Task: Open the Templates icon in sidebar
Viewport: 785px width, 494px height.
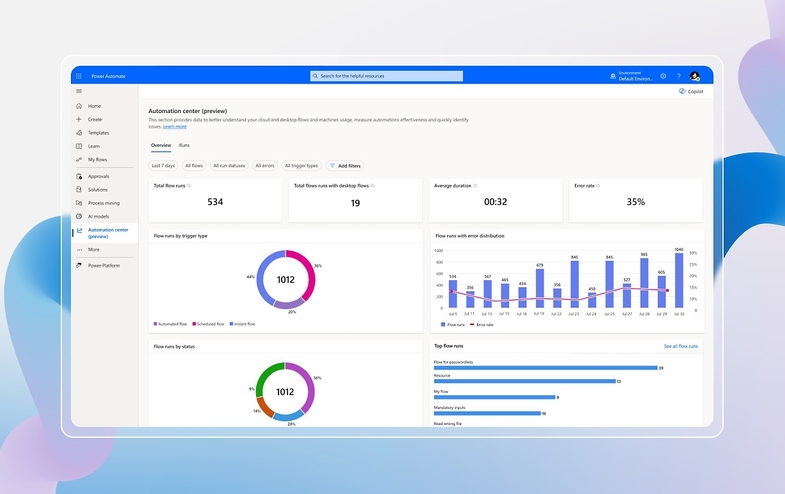Action: tap(79, 133)
